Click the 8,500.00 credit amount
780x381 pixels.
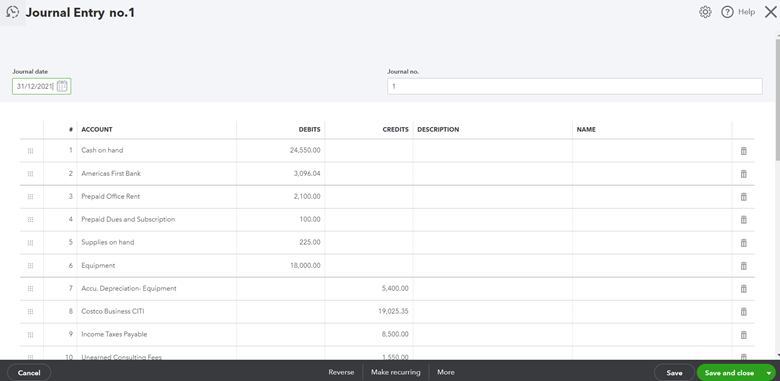[395, 334]
